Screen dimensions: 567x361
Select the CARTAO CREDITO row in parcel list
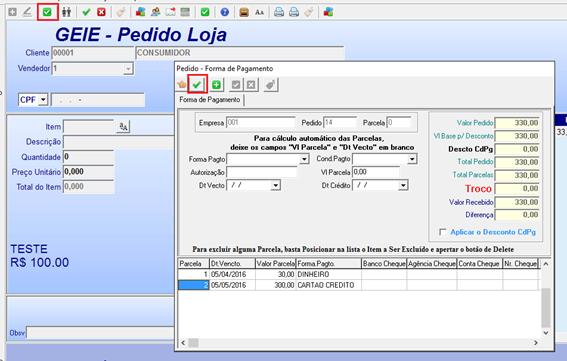358,285
